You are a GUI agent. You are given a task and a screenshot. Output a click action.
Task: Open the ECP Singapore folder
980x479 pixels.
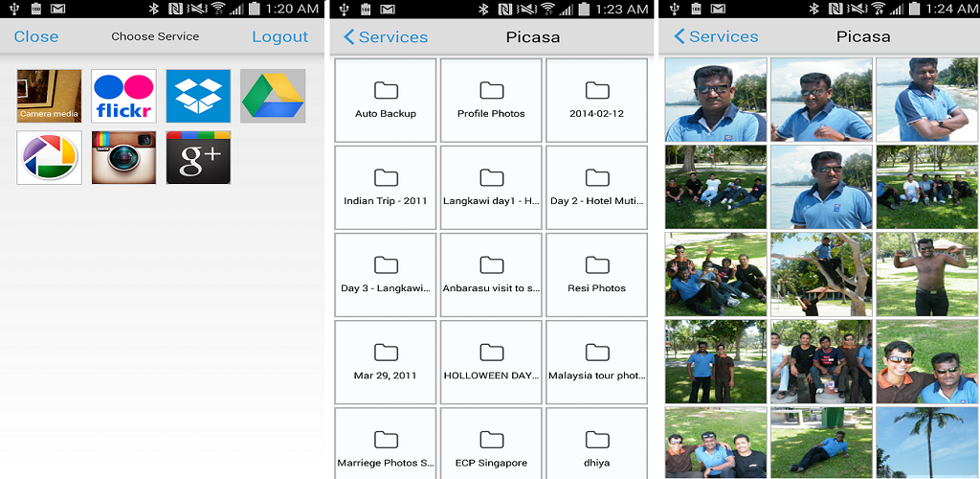tap(491, 444)
